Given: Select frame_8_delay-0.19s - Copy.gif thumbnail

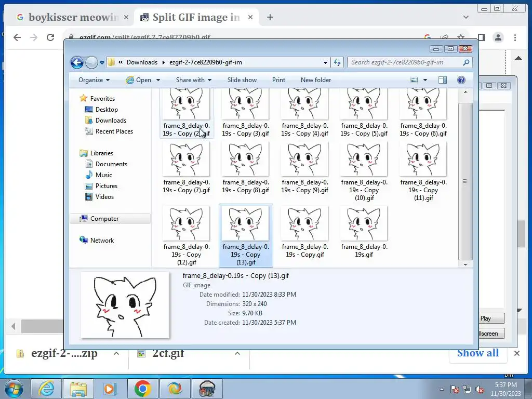Looking at the screenshot, I should tap(304, 223).
